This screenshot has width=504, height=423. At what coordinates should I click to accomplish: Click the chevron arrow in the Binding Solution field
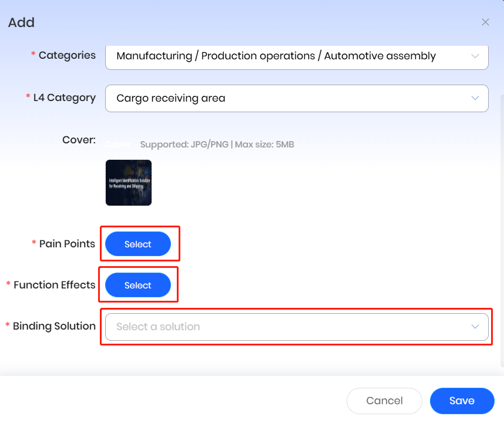[475, 327]
